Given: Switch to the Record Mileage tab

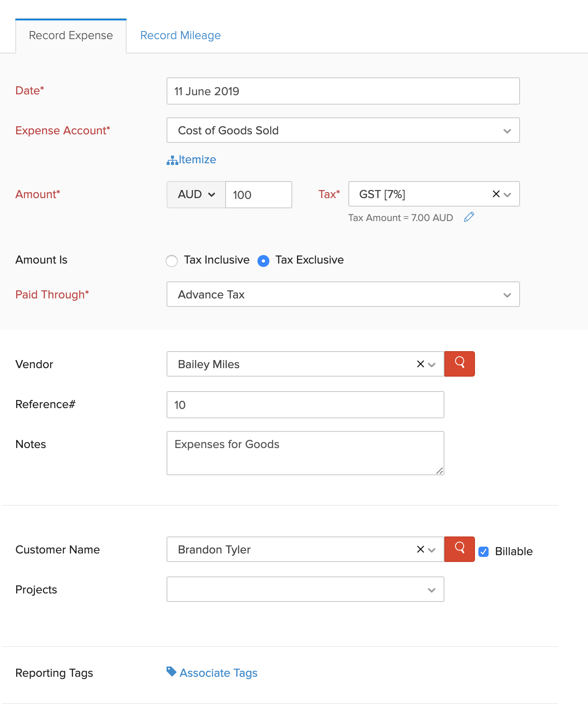Looking at the screenshot, I should 181,35.
